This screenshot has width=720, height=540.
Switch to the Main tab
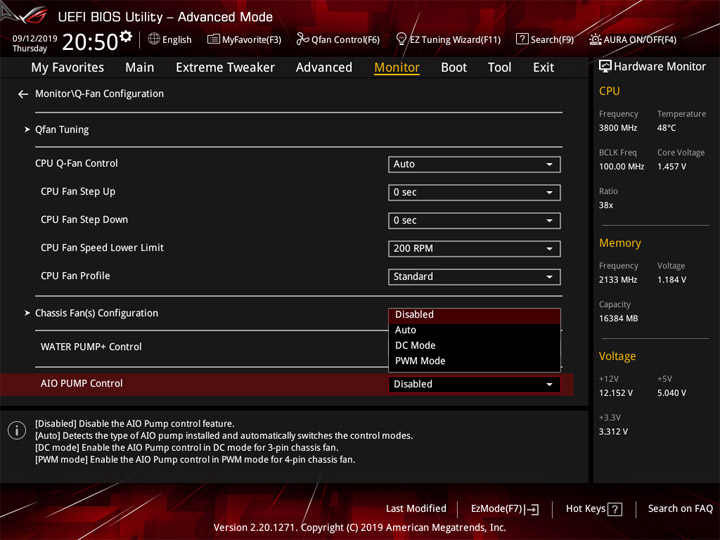140,68
